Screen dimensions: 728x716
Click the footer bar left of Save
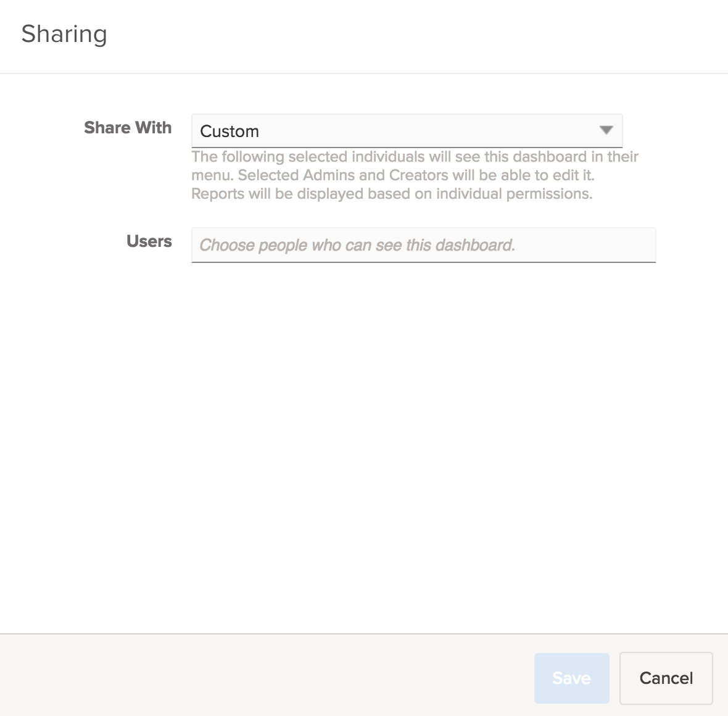265,677
